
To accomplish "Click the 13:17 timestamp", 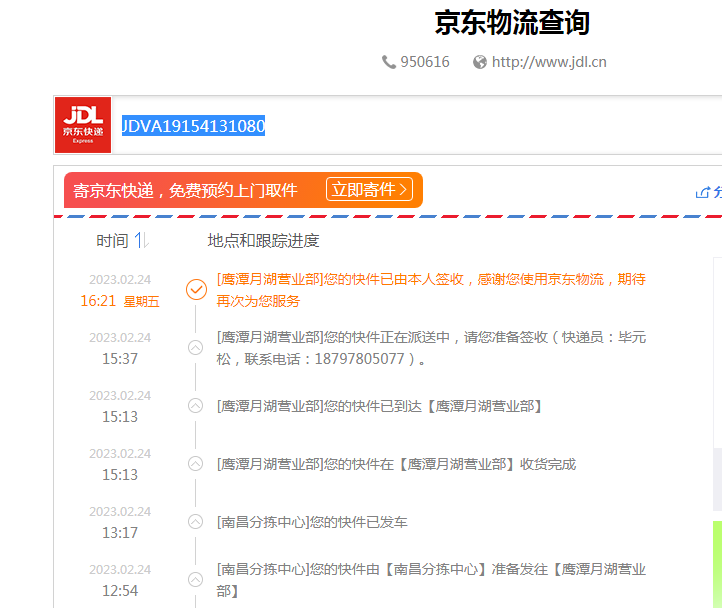I will click(120, 533).
